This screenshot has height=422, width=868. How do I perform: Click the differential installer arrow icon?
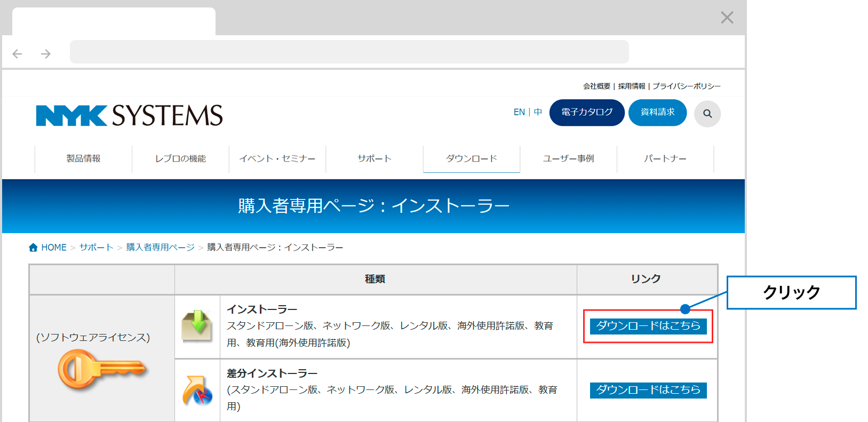[x=197, y=391]
